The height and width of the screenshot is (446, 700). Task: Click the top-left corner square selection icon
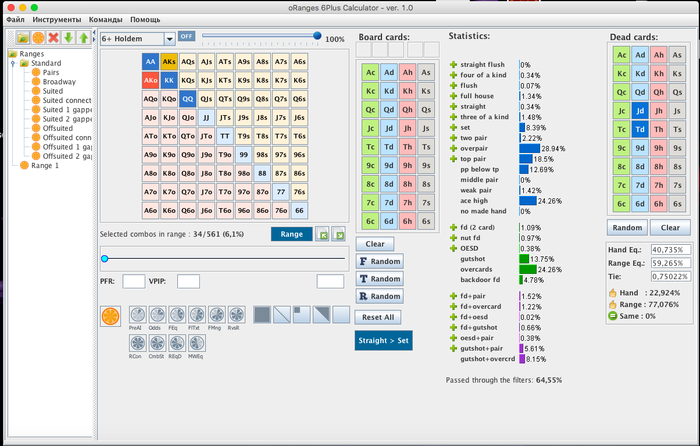tap(301, 315)
